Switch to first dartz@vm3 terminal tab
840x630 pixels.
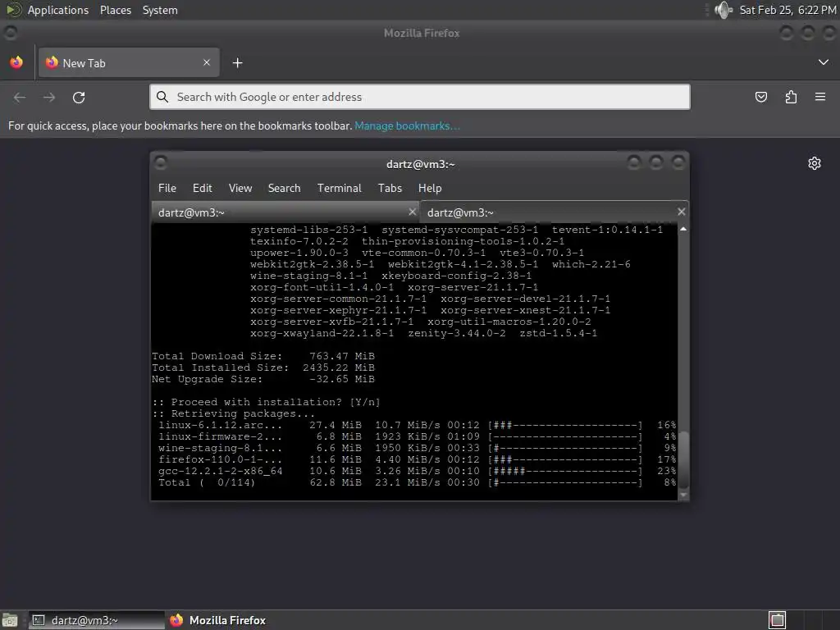pos(285,212)
